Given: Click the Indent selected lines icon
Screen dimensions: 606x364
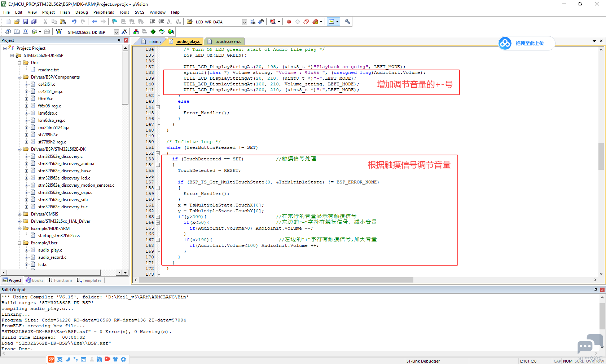Looking at the screenshot, I should [x=152, y=22].
